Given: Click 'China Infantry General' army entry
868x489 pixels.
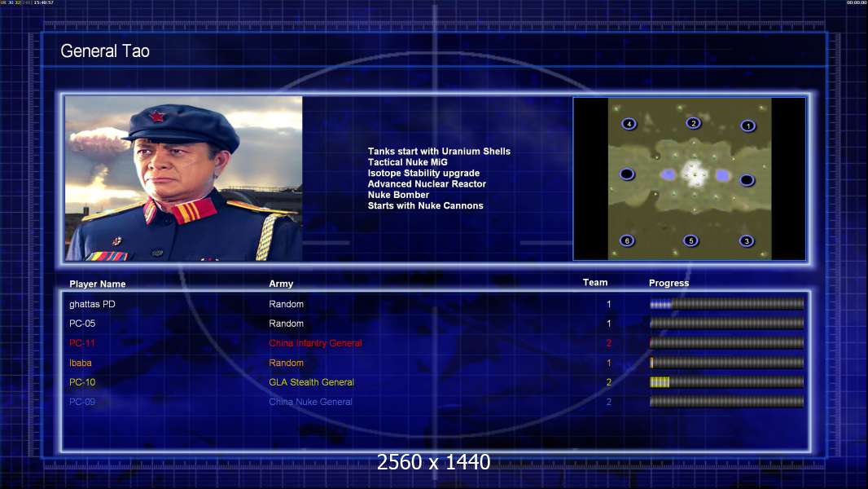Looking at the screenshot, I should click(315, 343).
